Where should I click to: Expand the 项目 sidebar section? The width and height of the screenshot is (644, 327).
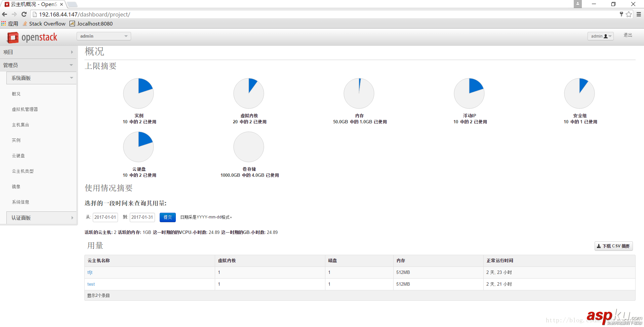pyautogui.click(x=38, y=52)
